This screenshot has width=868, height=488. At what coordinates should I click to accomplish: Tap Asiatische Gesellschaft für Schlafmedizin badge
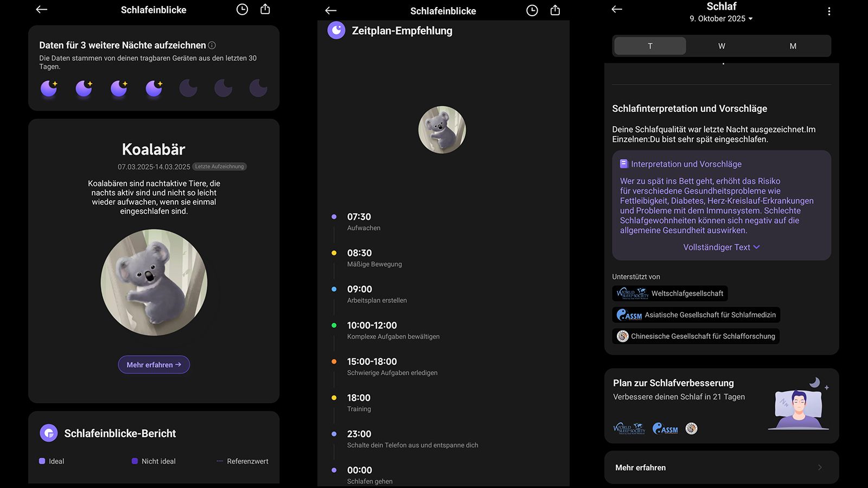pos(696,315)
